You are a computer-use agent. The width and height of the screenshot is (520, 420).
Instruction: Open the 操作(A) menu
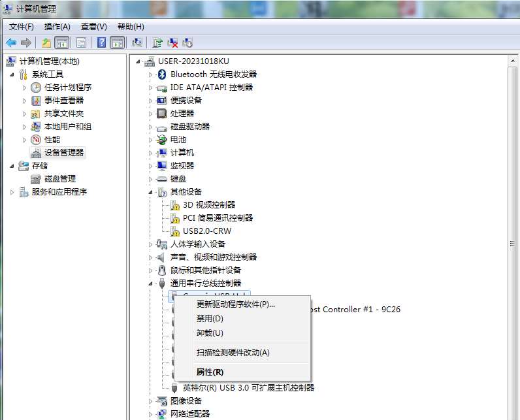[x=57, y=27]
